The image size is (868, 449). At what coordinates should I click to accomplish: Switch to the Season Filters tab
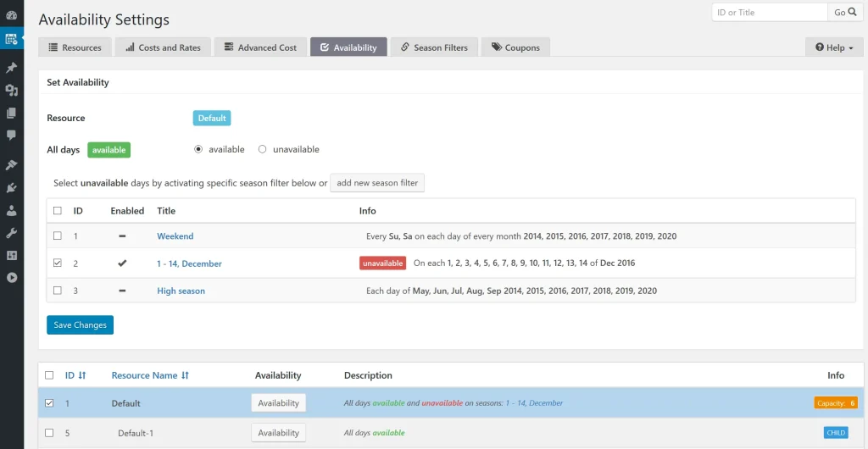tap(434, 47)
